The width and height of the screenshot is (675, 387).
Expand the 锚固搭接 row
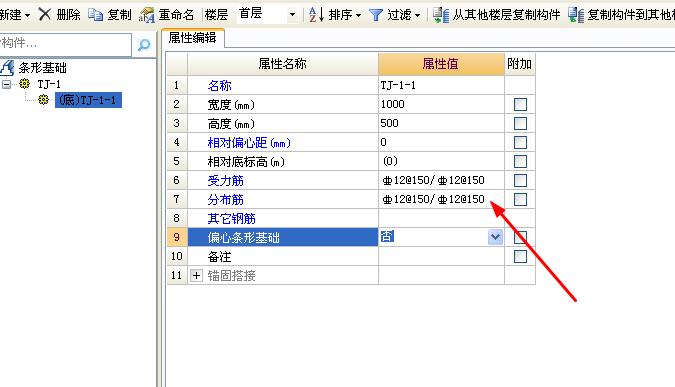[196, 275]
